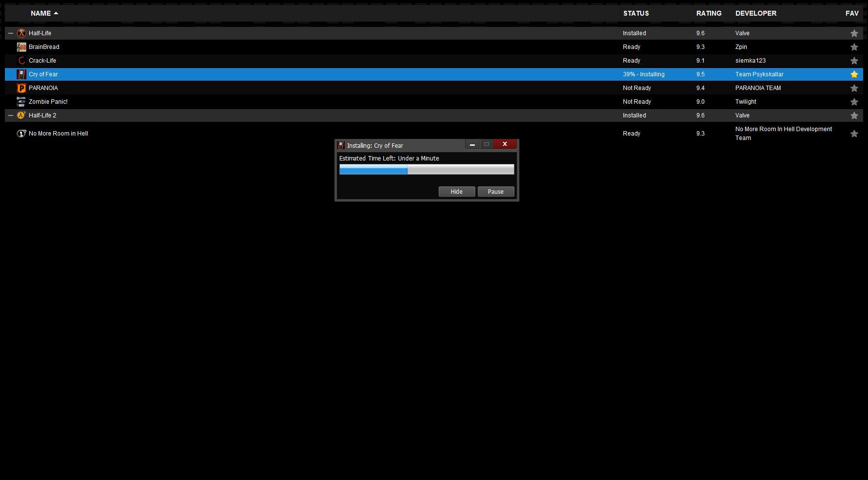Click the Half-Life game icon
The image size is (868, 480).
[22, 33]
